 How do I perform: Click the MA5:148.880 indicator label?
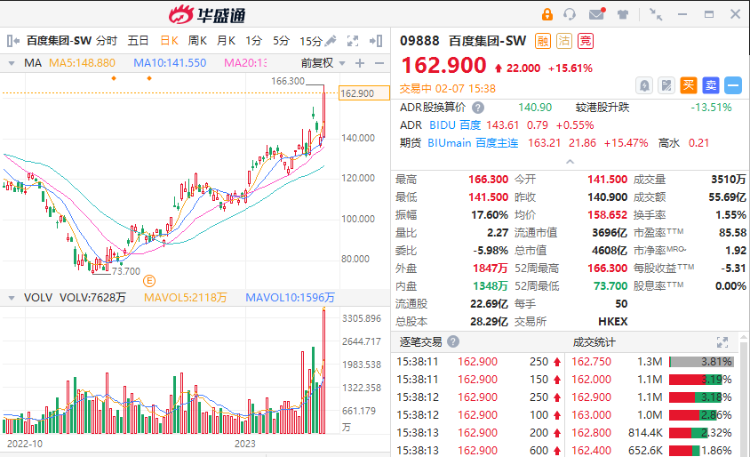point(82,63)
